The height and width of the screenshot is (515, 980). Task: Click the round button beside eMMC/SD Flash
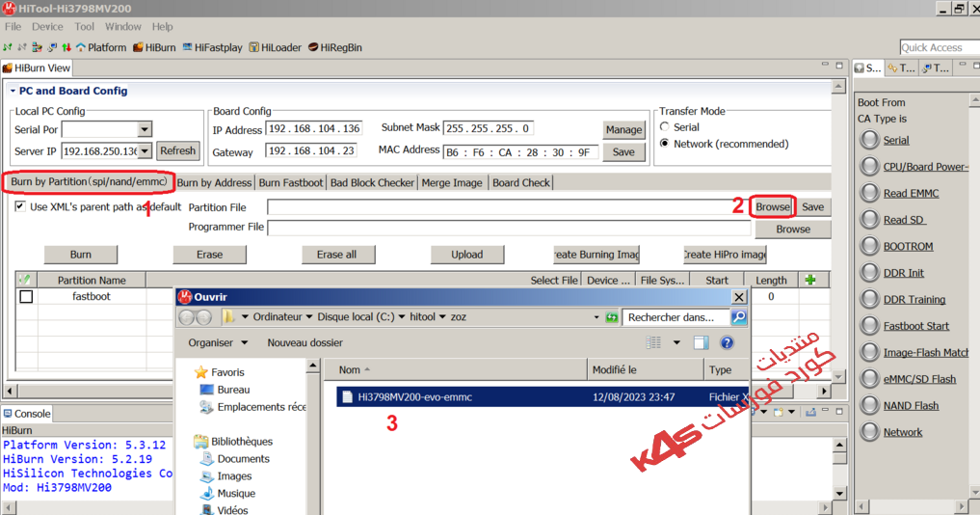pos(869,378)
